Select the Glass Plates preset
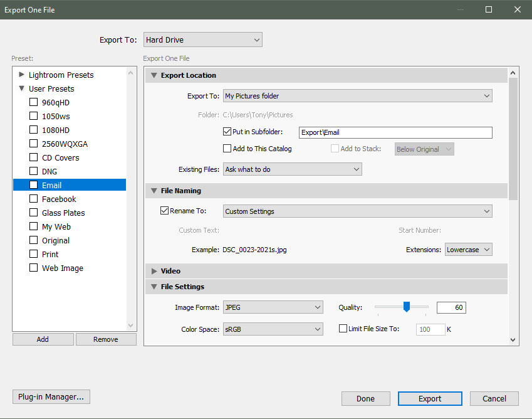The image size is (532, 419). [x=63, y=213]
